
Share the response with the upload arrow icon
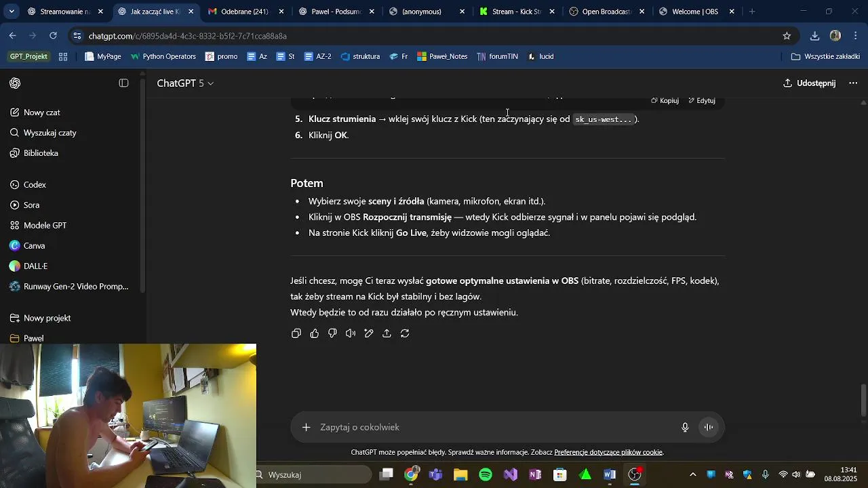[387, 333]
